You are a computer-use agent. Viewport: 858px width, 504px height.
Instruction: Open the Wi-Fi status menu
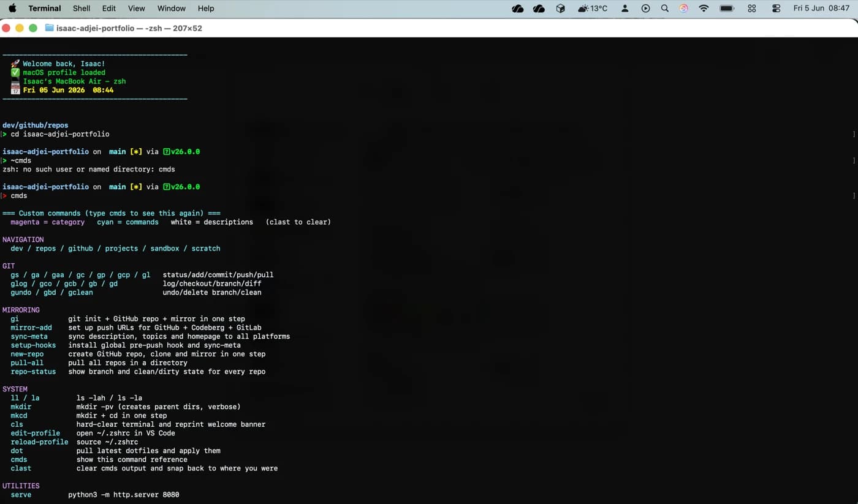click(x=704, y=9)
